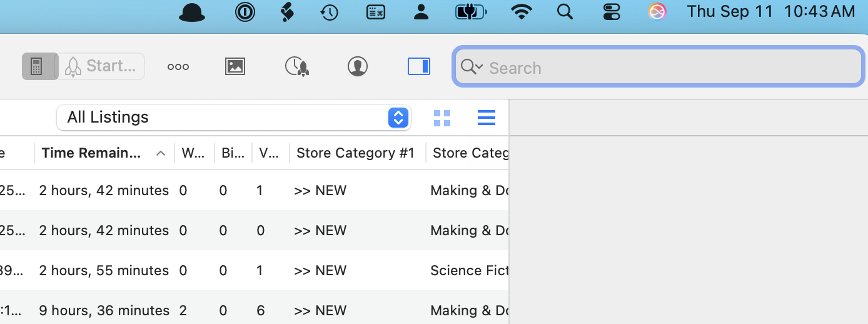Switch to list view
868x324 pixels.
(486, 118)
